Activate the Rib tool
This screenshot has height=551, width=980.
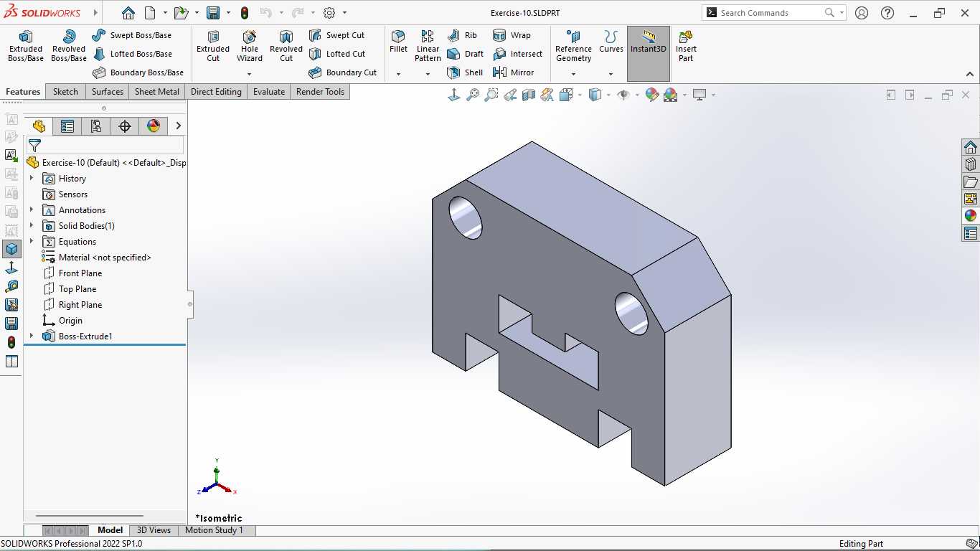pos(462,35)
